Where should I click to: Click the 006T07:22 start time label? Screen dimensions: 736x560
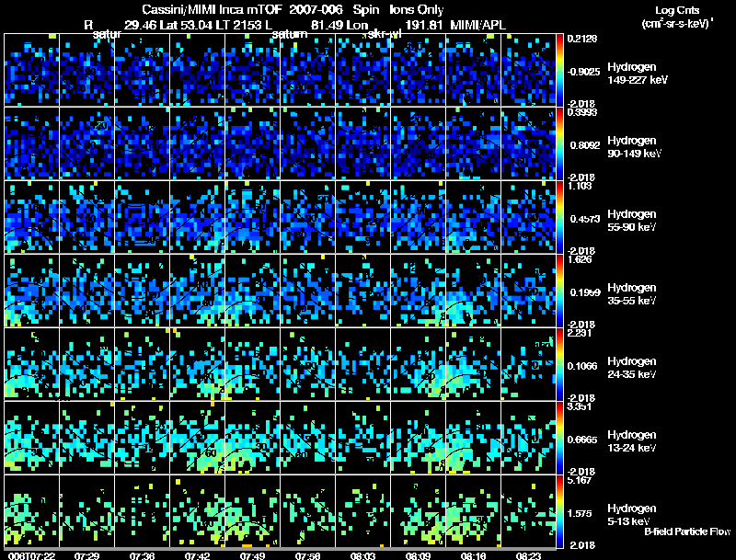(x=31, y=555)
